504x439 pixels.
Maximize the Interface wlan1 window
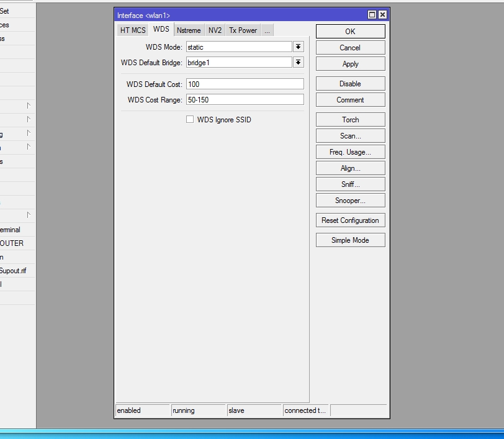372,15
